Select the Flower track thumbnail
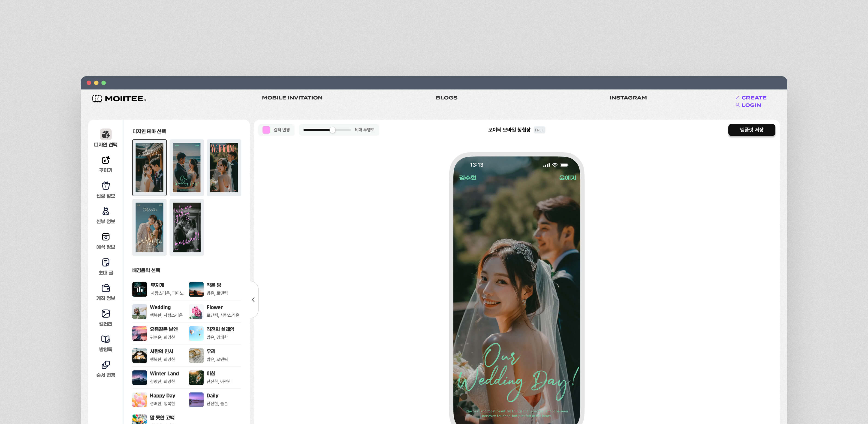Screen dimensions: 868x424 coord(196,312)
